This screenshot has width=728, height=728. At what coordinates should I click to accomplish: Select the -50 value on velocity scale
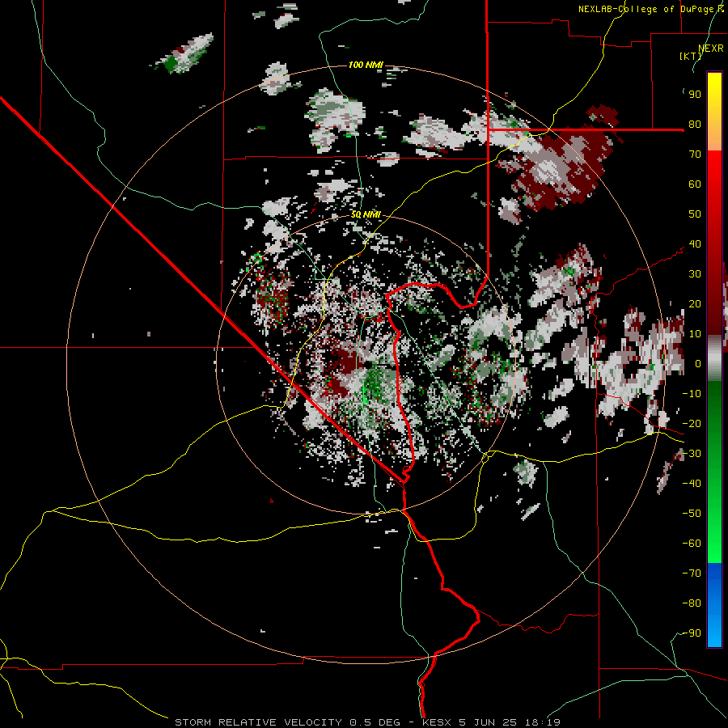[692, 513]
